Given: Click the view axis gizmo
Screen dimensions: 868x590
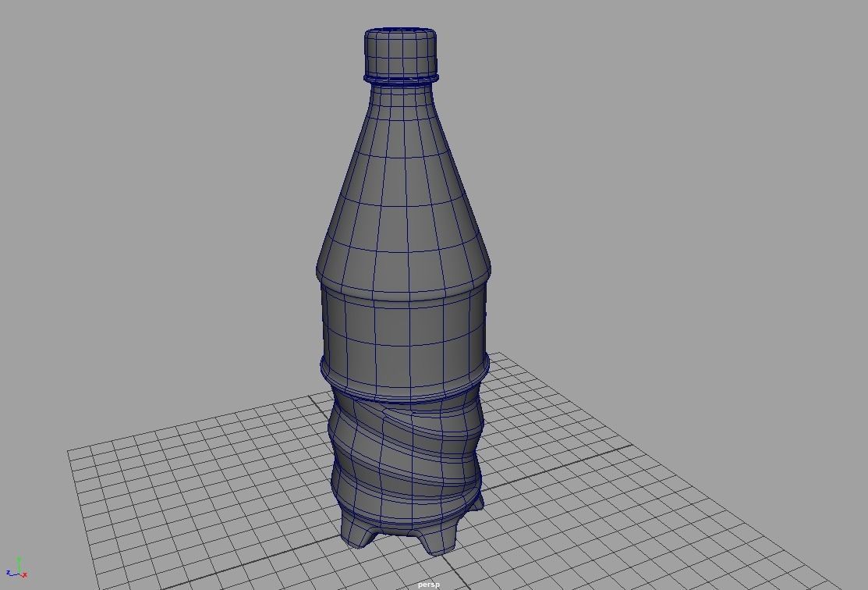Looking at the screenshot, I should coord(16,568).
